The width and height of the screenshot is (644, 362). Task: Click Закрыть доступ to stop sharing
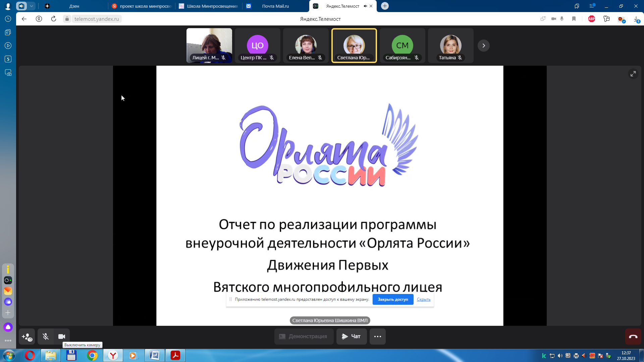coord(393,299)
